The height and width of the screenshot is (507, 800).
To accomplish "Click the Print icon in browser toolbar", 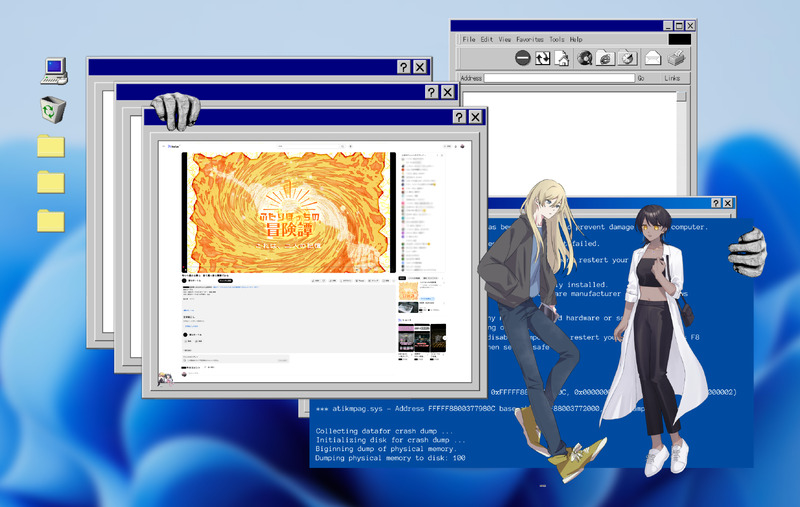I will (x=676, y=58).
